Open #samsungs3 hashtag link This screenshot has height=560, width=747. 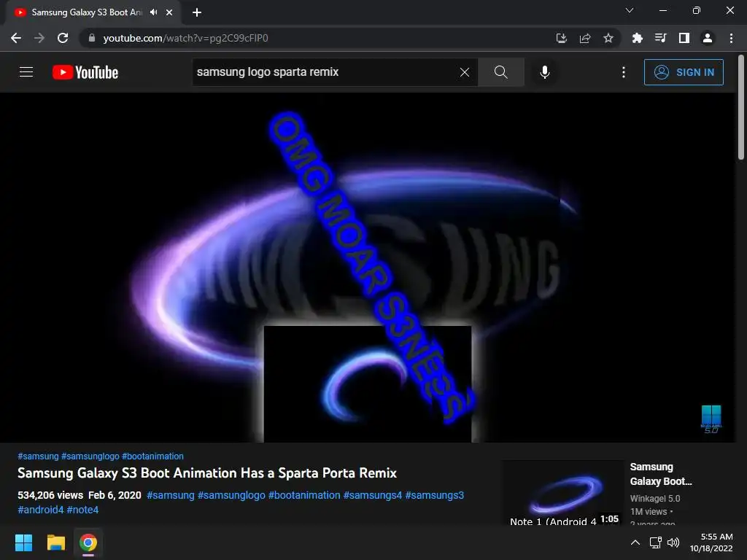[x=435, y=495]
